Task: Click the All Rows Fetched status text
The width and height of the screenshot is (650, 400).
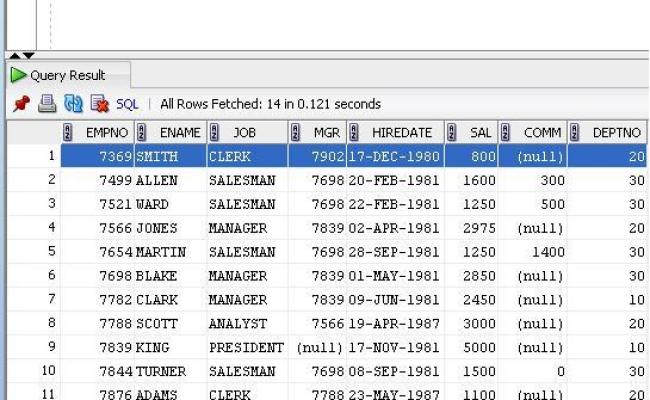Action: (x=270, y=104)
